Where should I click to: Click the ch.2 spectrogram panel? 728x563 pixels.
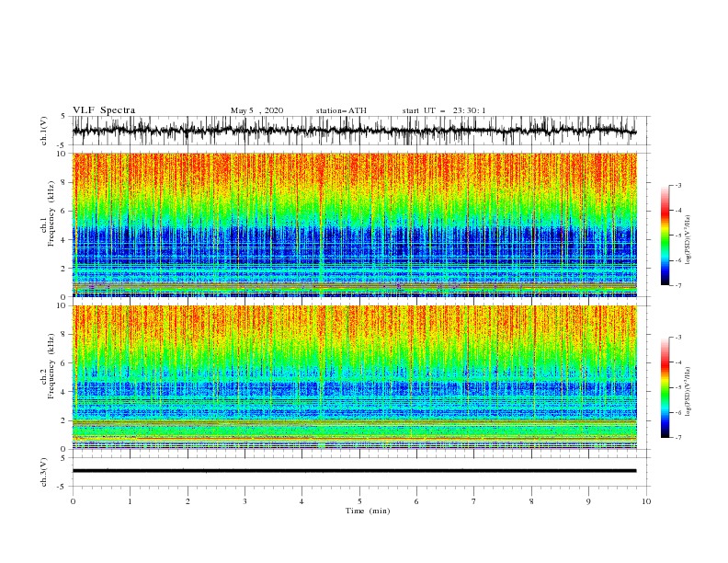(354, 377)
